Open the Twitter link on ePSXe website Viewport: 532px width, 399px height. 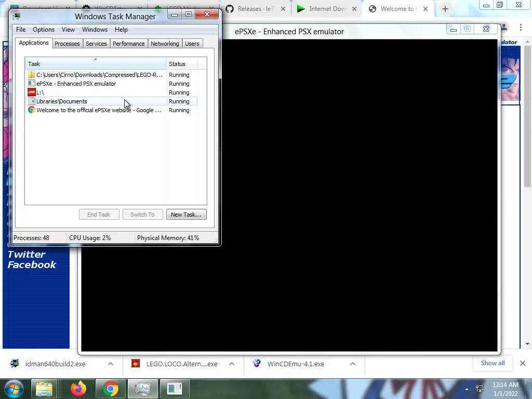[26, 254]
